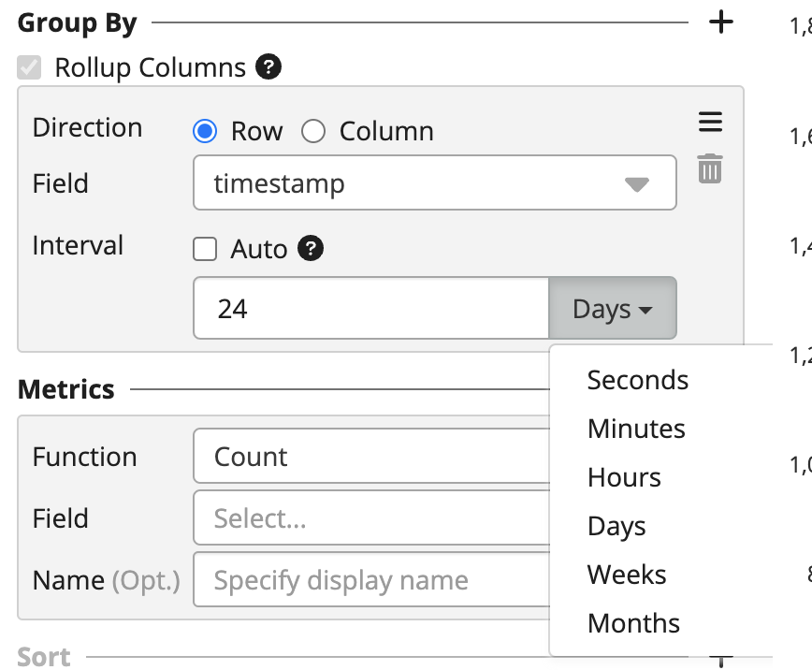Open the metrics Function Count dropdown
812x670 pixels.
(371, 456)
